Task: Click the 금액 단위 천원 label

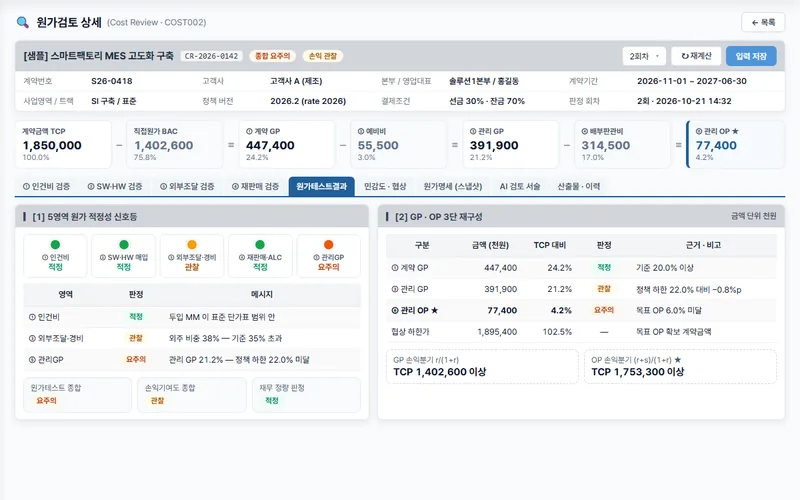Action: (754, 216)
